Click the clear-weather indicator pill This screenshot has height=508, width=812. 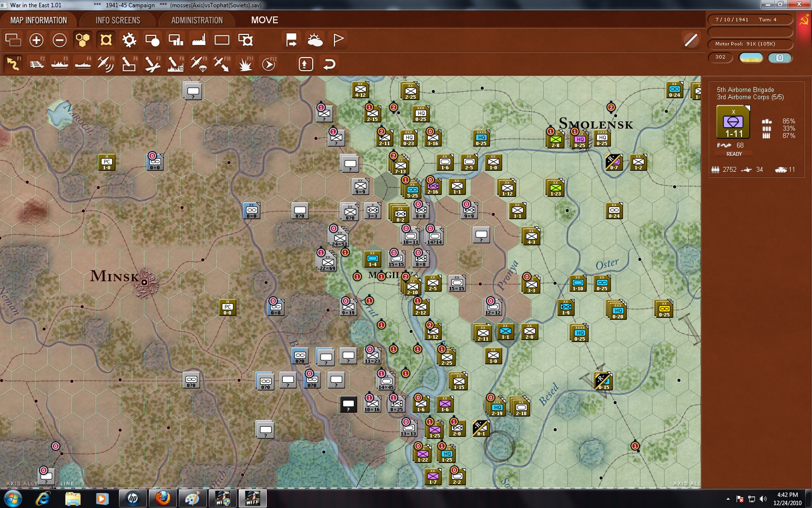pos(751,58)
